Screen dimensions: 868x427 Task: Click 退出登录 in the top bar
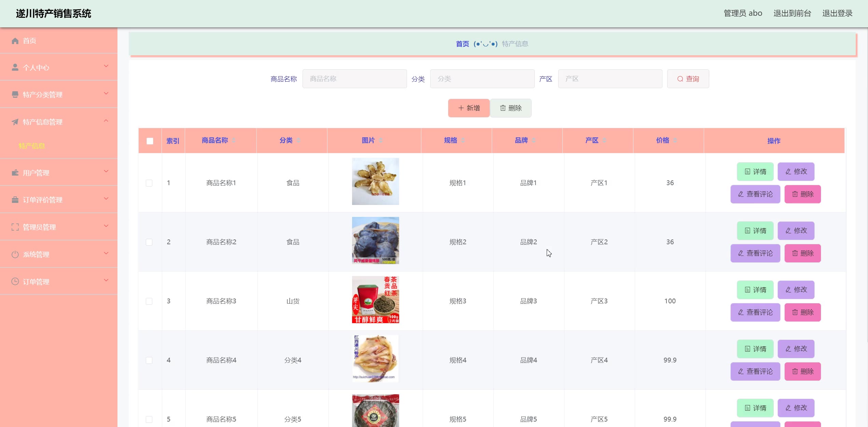click(x=837, y=13)
